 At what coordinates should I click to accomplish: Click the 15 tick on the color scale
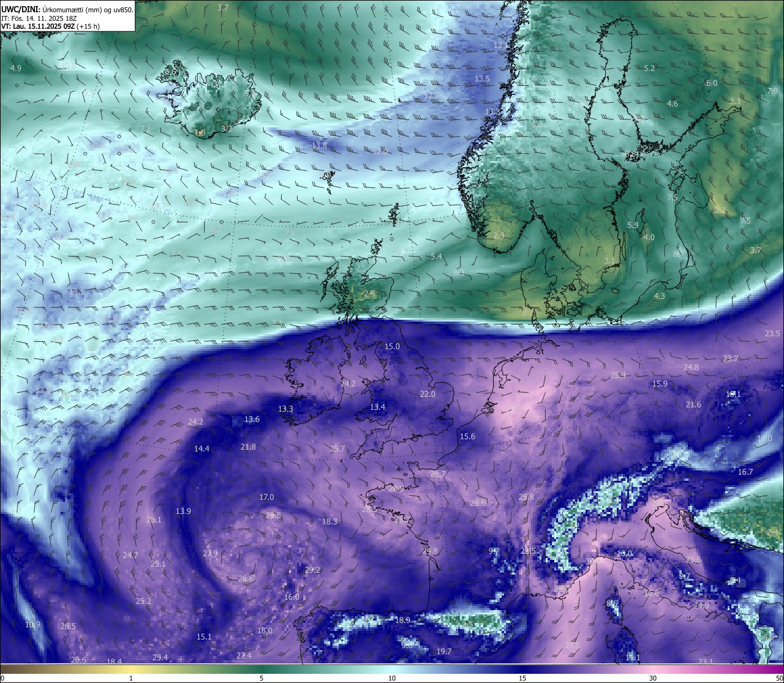522,678
